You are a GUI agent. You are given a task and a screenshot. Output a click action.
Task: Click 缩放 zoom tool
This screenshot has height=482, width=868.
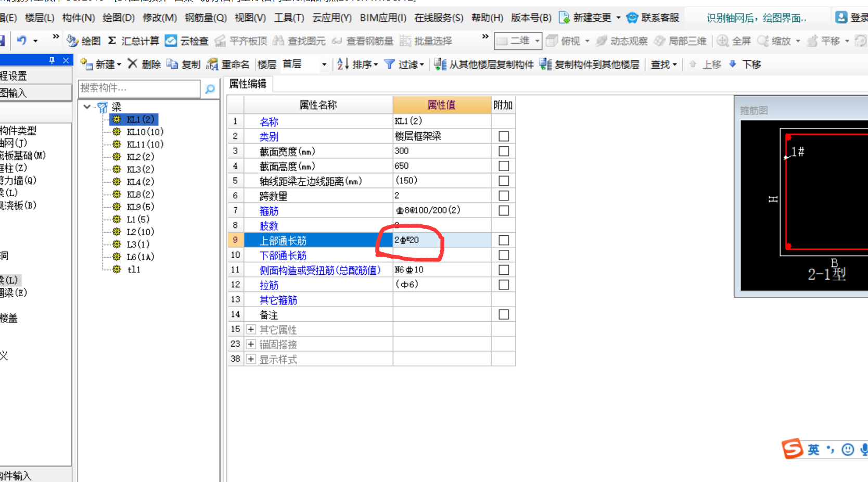[x=774, y=41]
